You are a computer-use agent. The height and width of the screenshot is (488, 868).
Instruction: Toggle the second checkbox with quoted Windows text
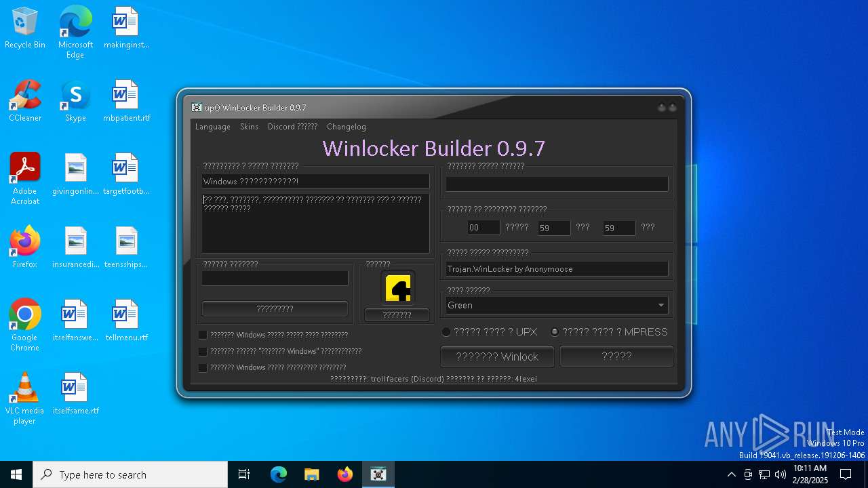coord(203,351)
